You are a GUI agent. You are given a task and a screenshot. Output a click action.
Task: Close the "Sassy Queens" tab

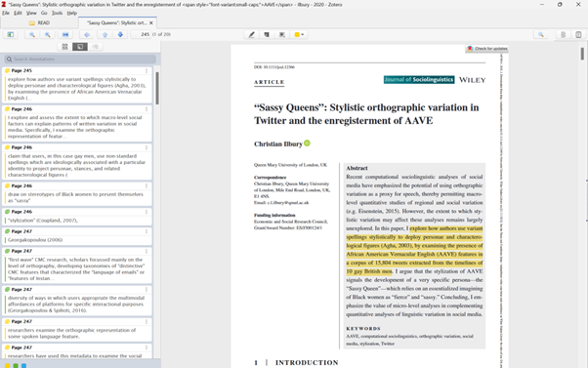coord(151,22)
